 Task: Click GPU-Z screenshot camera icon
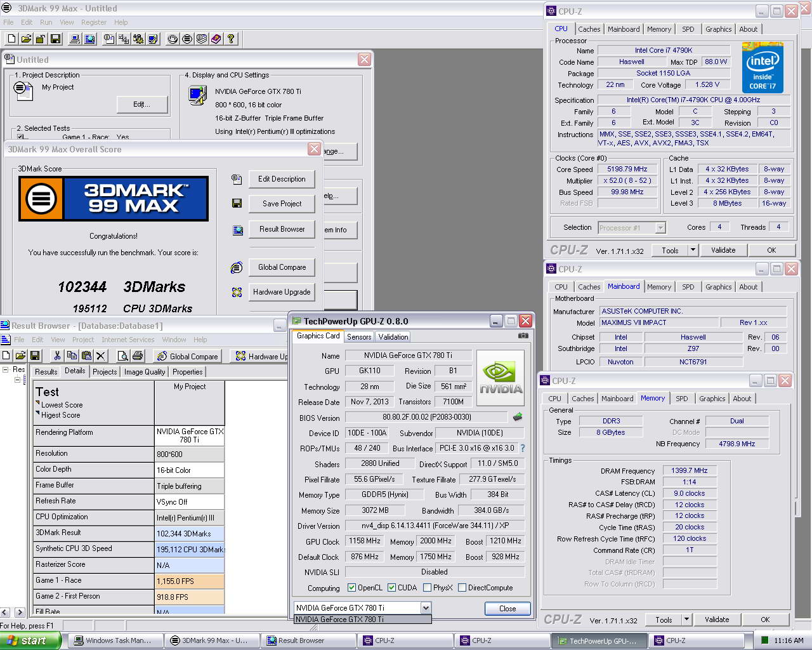[x=523, y=336]
